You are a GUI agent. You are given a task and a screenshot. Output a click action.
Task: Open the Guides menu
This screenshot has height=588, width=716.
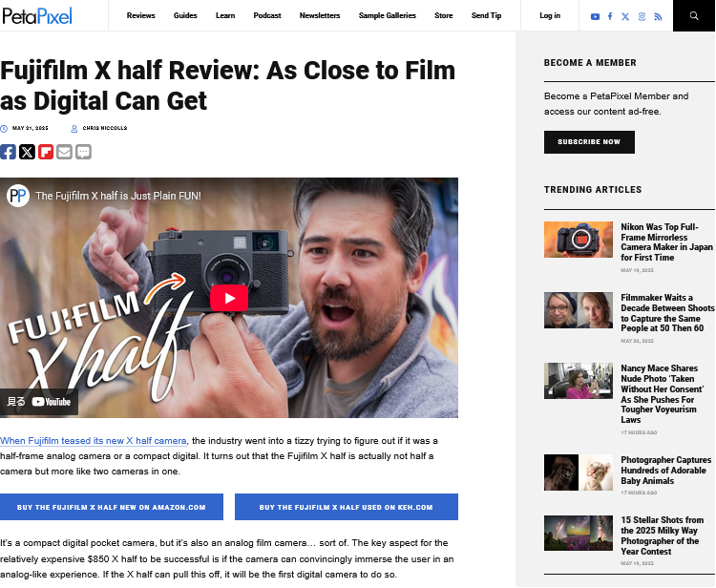click(185, 15)
